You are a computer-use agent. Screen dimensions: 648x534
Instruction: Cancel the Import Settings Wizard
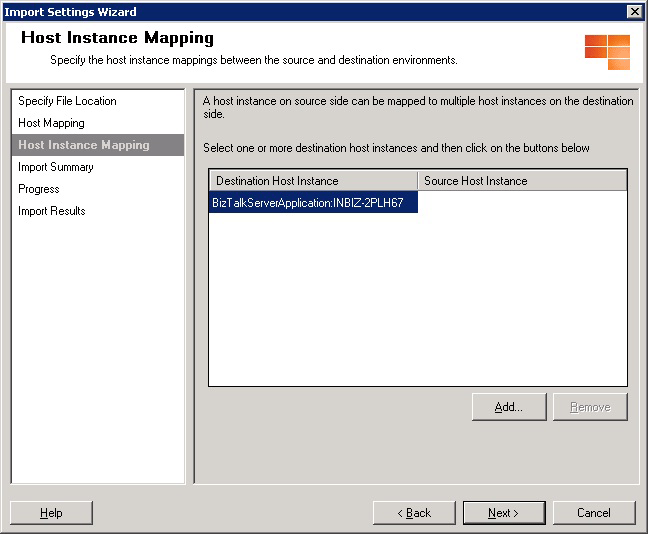point(594,513)
